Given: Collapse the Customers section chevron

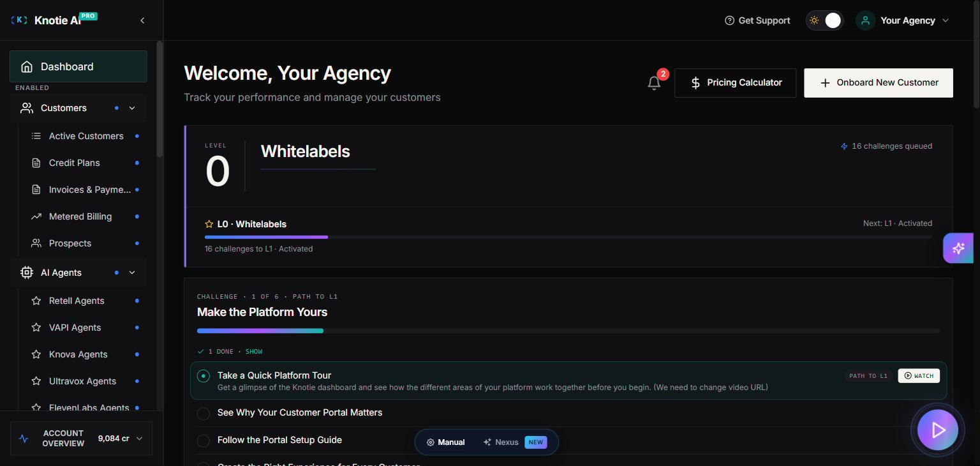Looking at the screenshot, I should tap(132, 108).
